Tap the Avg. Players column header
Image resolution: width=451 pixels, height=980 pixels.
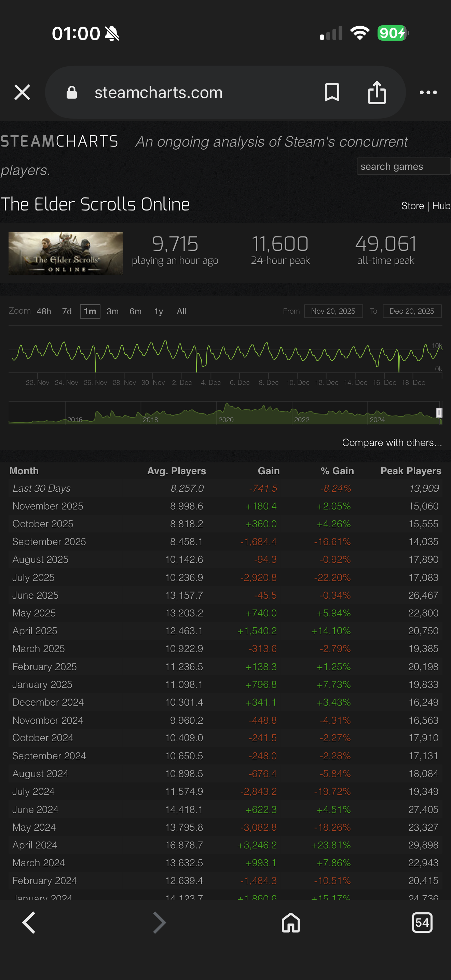click(176, 471)
